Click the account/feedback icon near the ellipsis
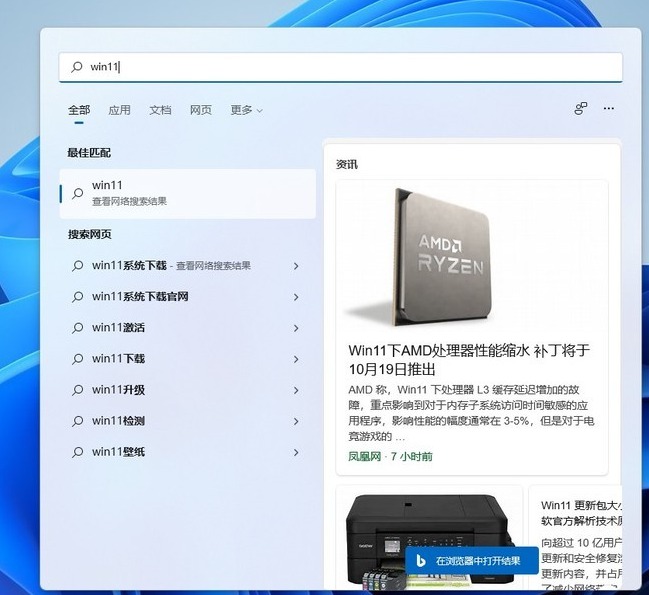649x595 pixels. [x=581, y=109]
